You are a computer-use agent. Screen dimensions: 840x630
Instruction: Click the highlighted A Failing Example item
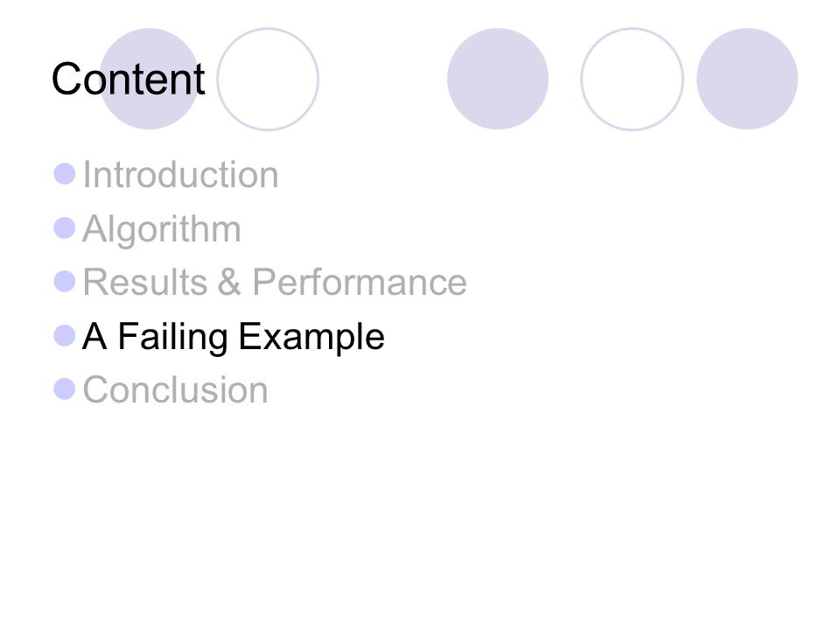click(x=234, y=338)
